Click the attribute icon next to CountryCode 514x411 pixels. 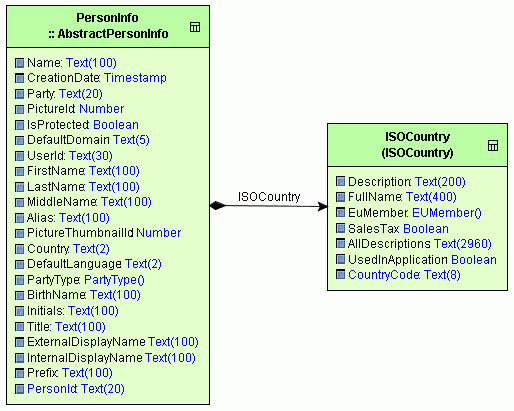click(x=340, y=275)
